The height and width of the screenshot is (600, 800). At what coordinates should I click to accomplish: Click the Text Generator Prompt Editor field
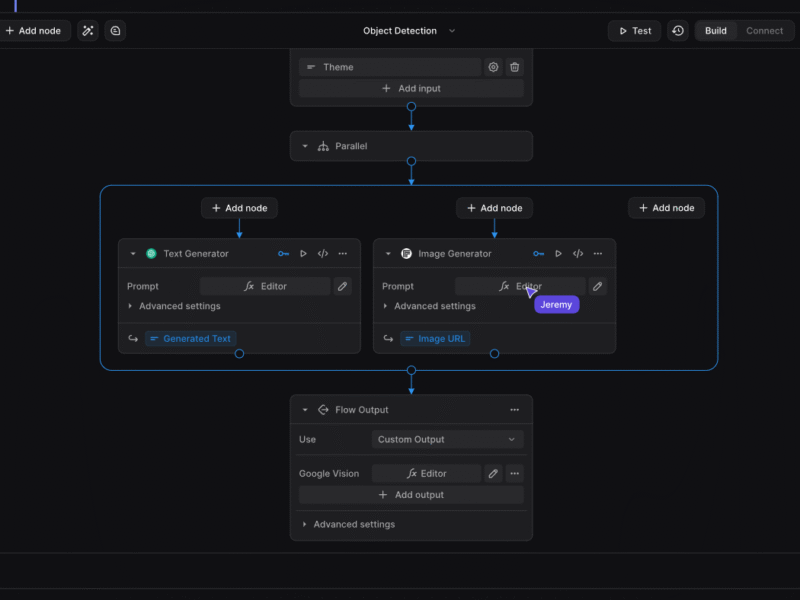pos(265,286)
